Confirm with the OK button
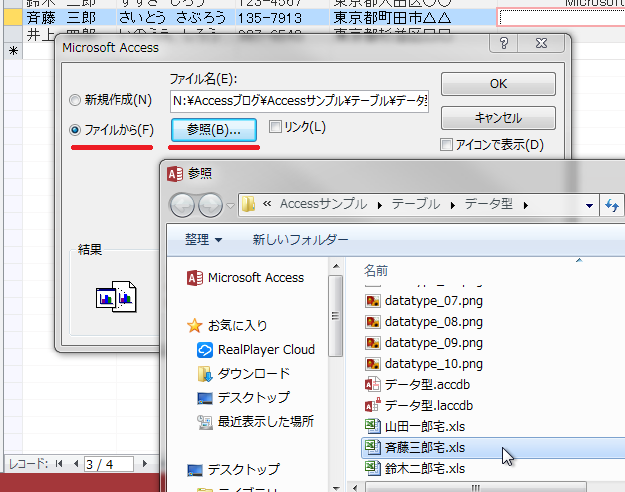The width and height of the screenshot is (625, 492). 498,84
